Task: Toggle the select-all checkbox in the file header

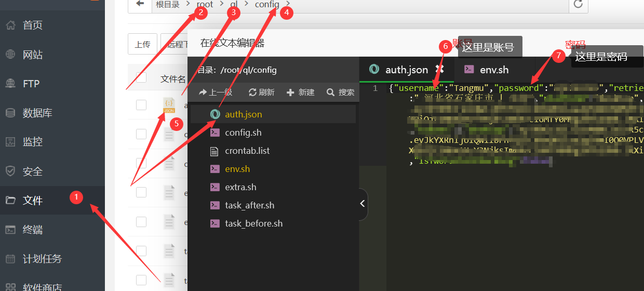Action: [x=141, y=78]
